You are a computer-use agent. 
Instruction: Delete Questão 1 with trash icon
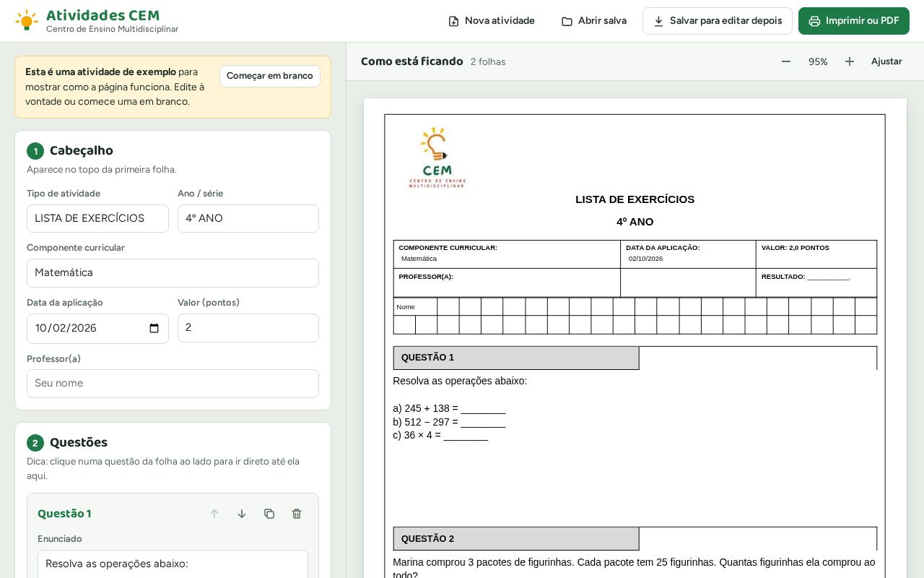[297, 514]
